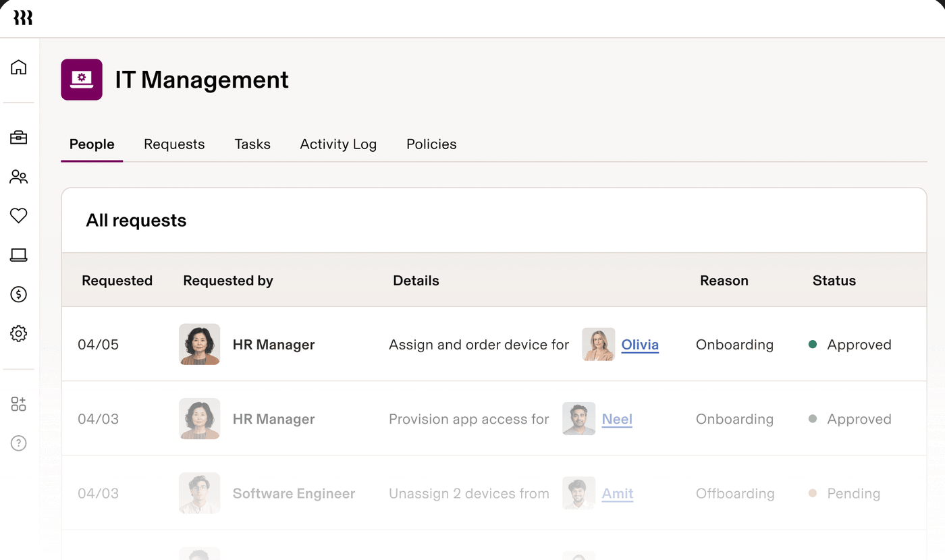
Task: Open the heart benefits icon in sidebar
Action: [x=19, y=216]
